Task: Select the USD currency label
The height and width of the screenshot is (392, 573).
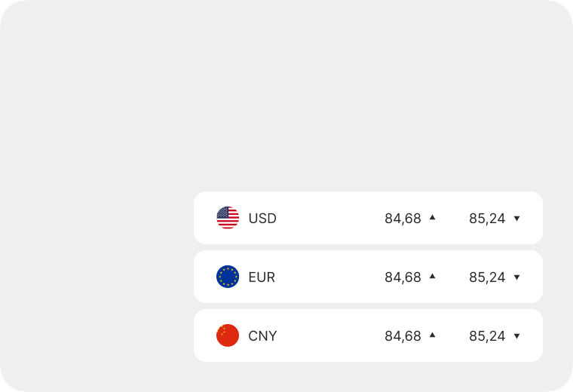Action: coord(262,219)
